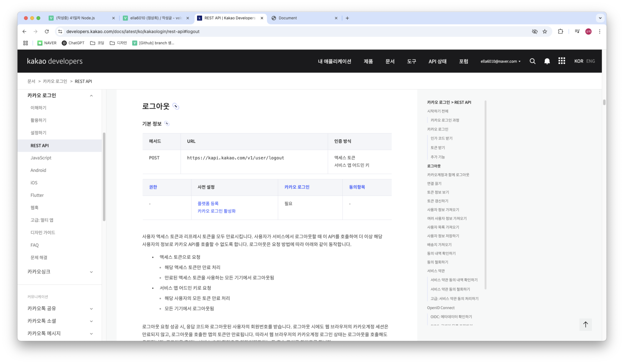Expand the 카카오톡 공유 sidebar section
The height and width of the screenshot is (364, 624).
tap(91, 309)
